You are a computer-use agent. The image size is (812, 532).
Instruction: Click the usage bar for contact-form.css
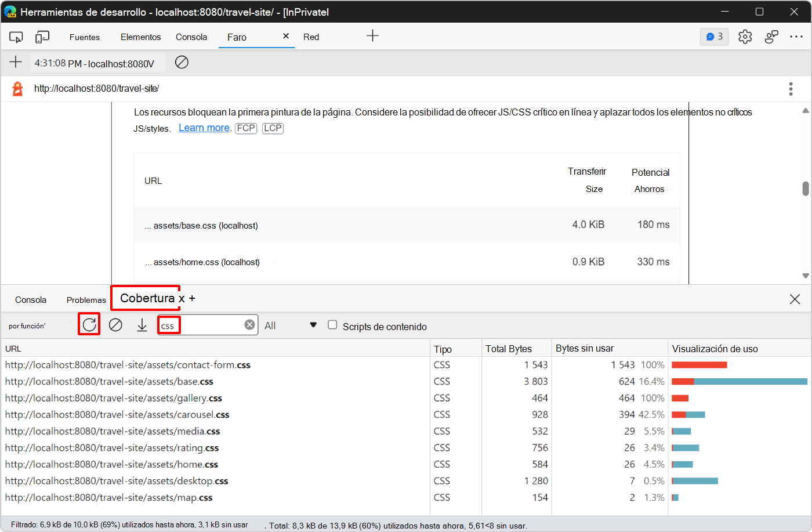pos(699,365)
